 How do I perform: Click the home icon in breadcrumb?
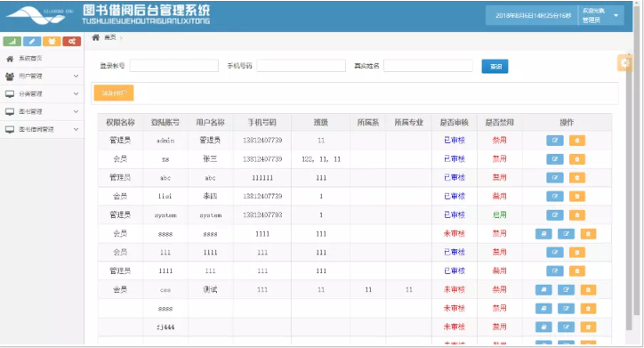pos(95,37)
